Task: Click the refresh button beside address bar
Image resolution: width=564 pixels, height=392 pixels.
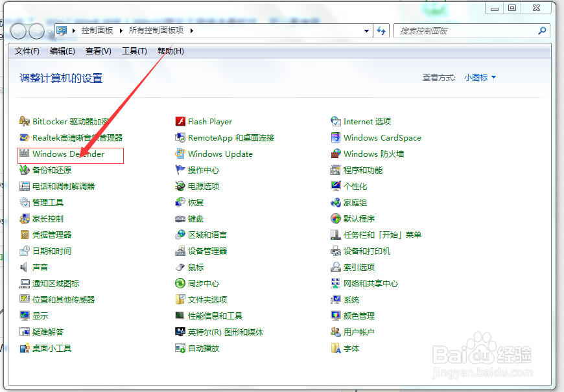Action: click(381, 31)
